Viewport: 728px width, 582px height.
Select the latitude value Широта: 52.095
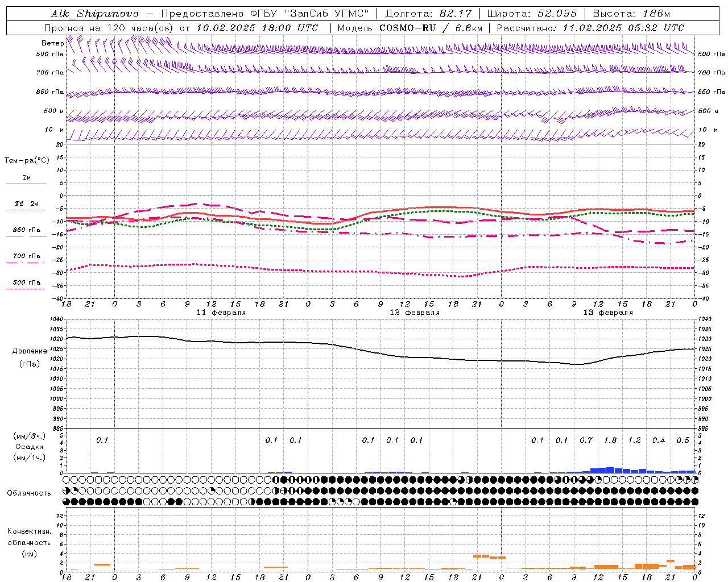pyautogui.click(x=532, y=14)
